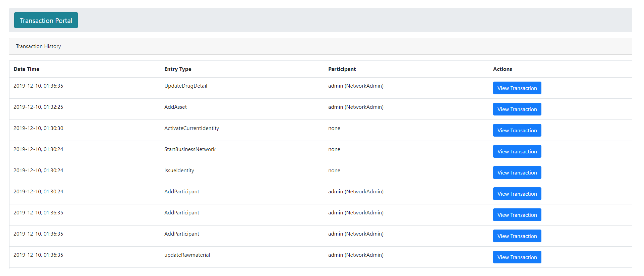The image size is (644, 276).
Task: Click the Date Time column header
Action: coord(26,69)
